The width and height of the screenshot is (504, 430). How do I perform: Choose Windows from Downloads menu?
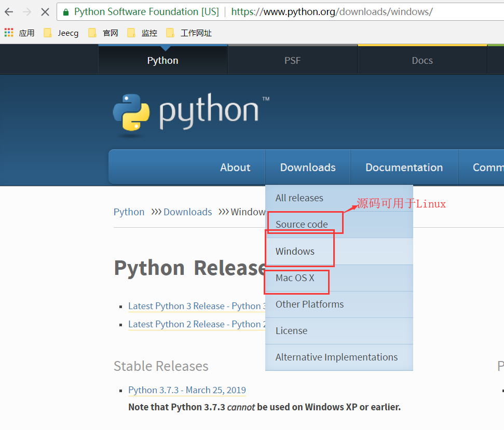coord(339,251)
